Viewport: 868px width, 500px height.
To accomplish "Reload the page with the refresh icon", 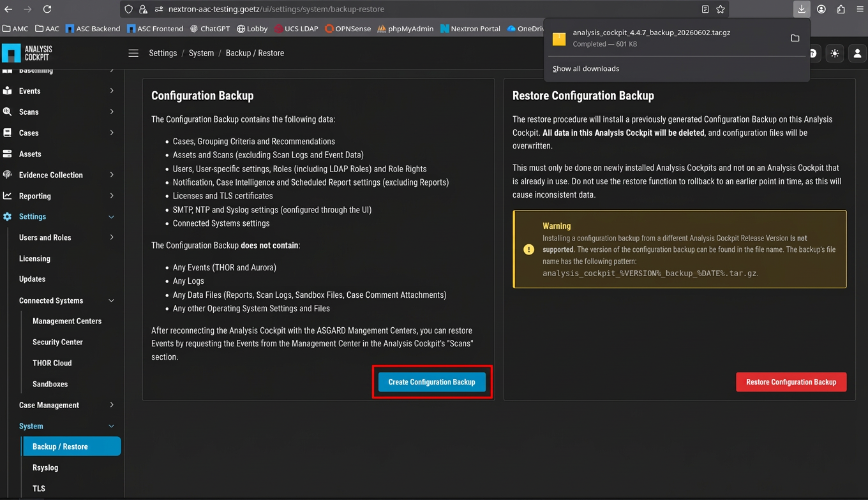I will pos(47,10).
